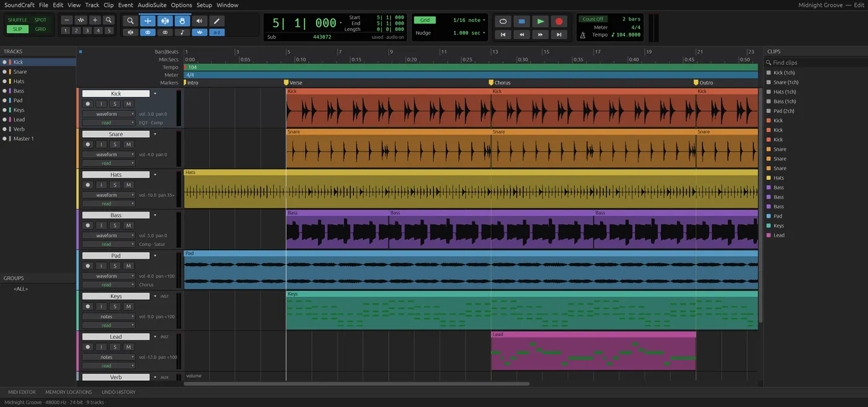Start playback with the green Play button
This screenshot has width=868, height=407.
[x=541, y=21]
